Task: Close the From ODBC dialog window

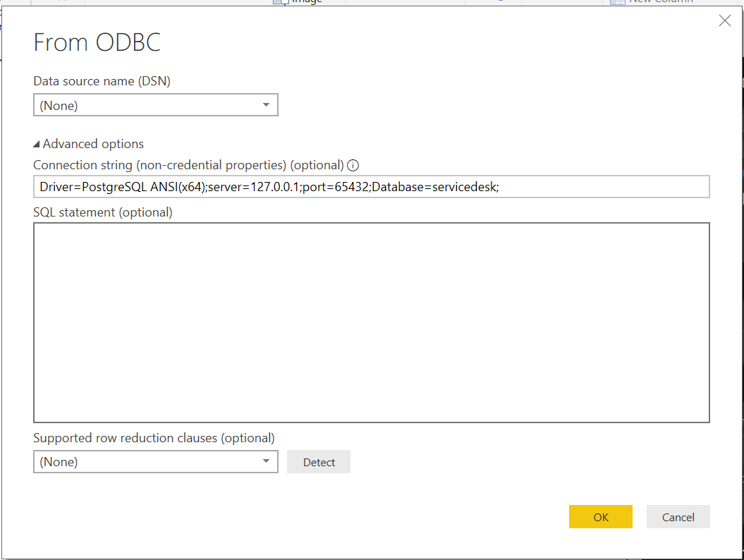Action: (724, 20)
